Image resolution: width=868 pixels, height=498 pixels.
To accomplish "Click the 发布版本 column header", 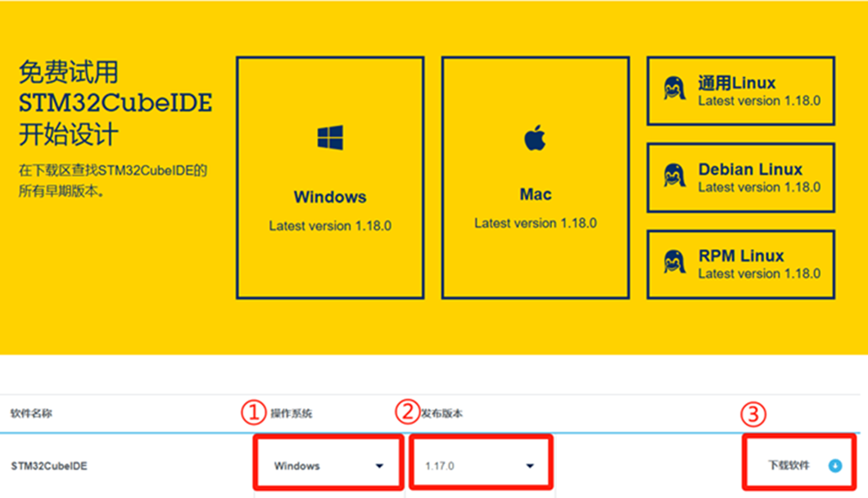I will click(x=441, y=414).
